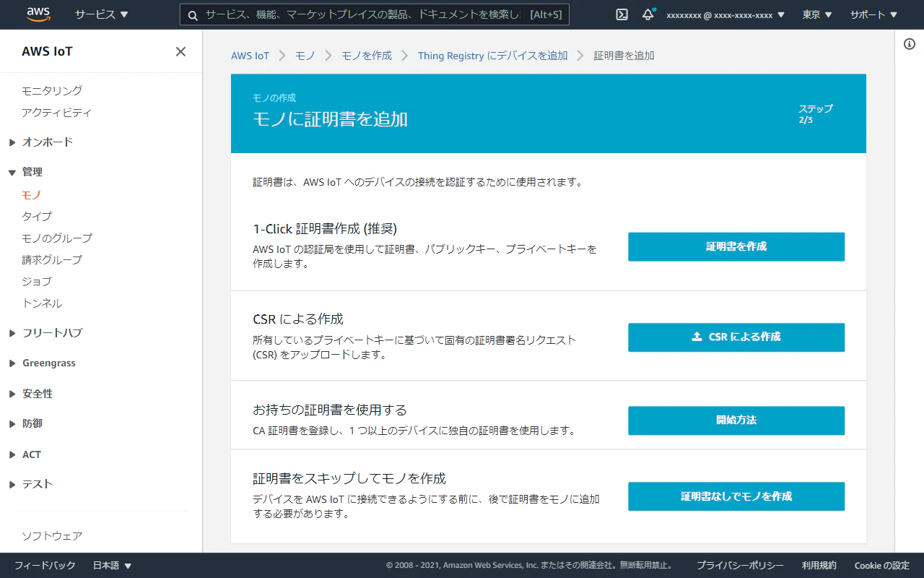The width and height of the screenshot is (924, 578).
Task: Collapse the 管理 section
Action: click(32, 172)
